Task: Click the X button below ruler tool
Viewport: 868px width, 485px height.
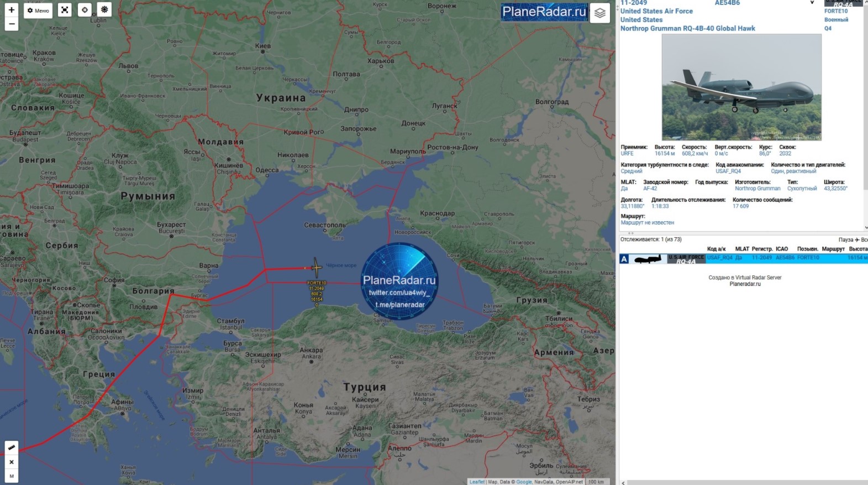Action: [x=12, y=462]
